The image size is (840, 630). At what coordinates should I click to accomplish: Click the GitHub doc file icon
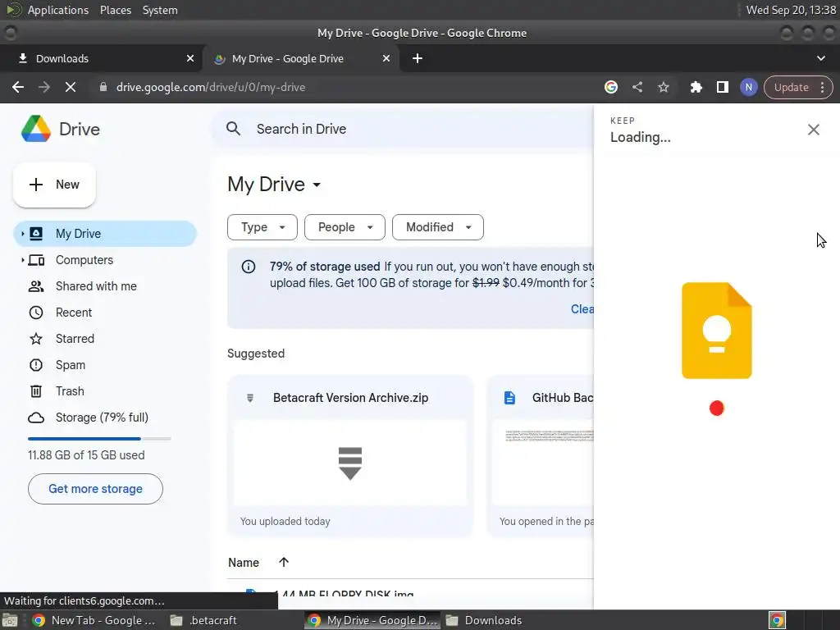pos(509,398)
